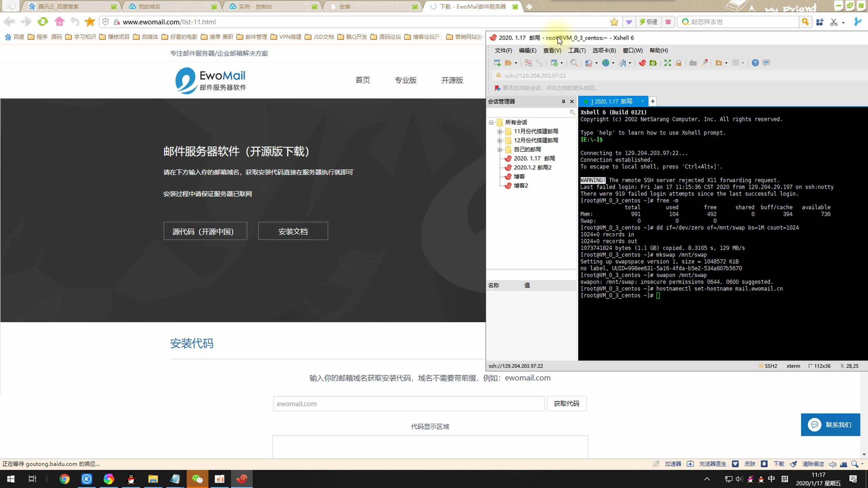Open 专业版 navigation link
Viewport: 868px width, 488px height.
tap(406, 80)
